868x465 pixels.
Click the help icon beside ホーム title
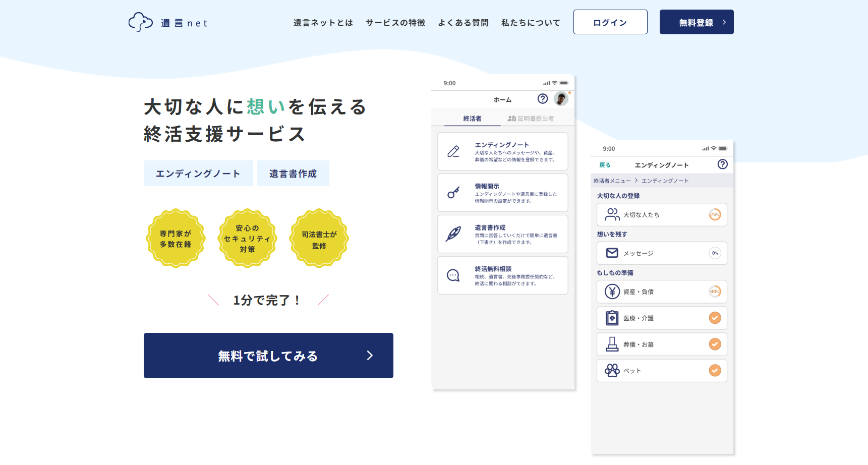pos(543,99)
